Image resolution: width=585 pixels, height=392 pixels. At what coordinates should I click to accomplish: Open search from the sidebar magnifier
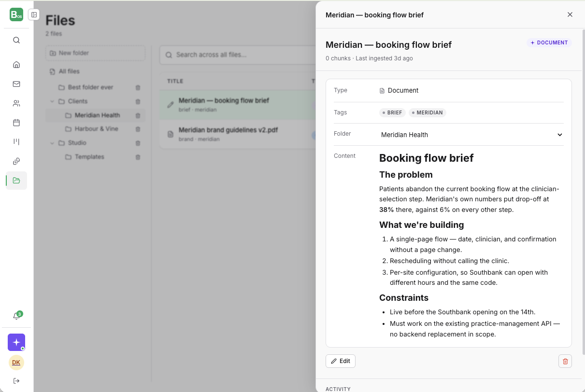(16, 40)
